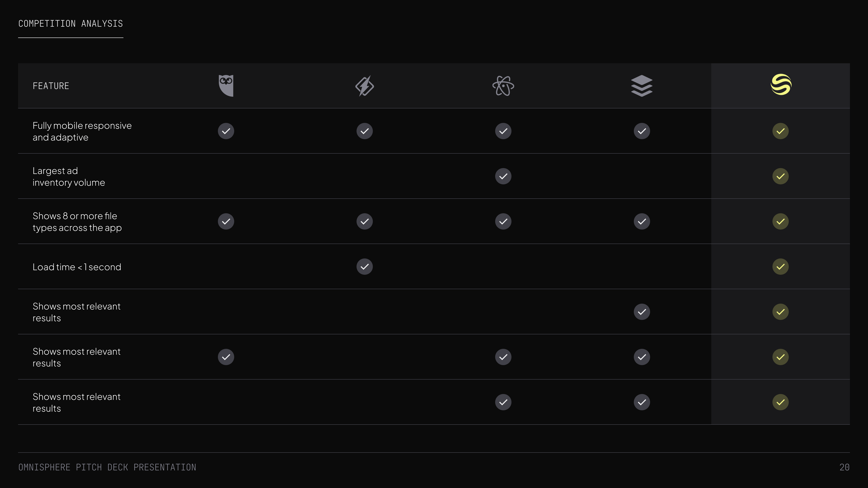Select the 'Fully mobile responsive and adaptive' label
The width and height of the screenshot is (868, 488).
(82, 131)
